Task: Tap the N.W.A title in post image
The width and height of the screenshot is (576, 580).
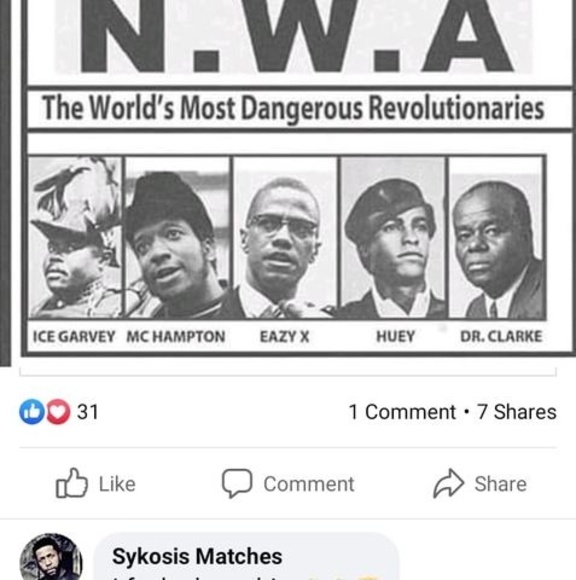Action: pos(294,36)
